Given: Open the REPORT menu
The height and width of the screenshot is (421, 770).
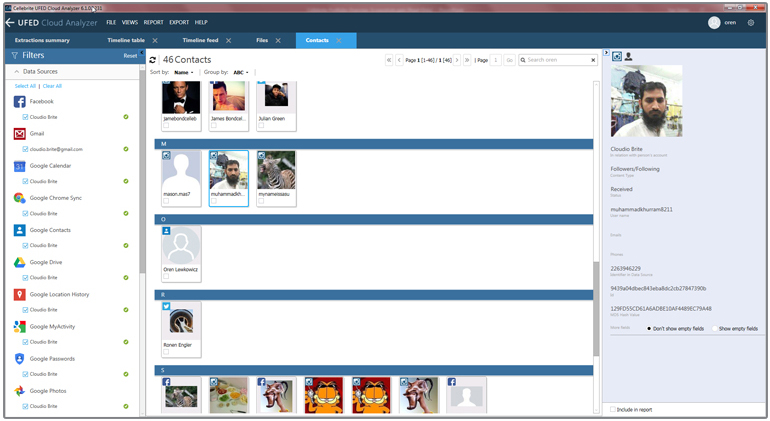Looking at the screenshot, I should (x=153, y=22).
